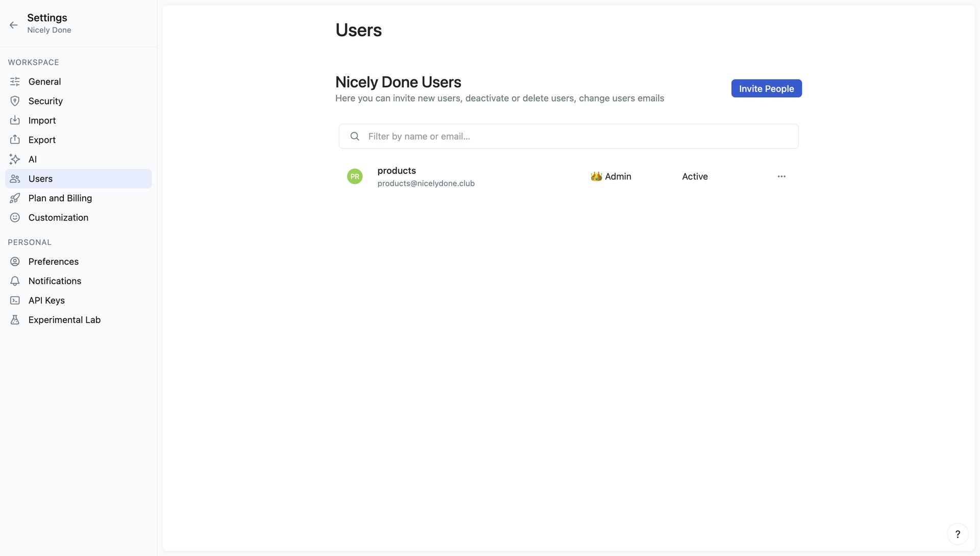Open the three-dot menu for products user

click(x=781, y=176)
